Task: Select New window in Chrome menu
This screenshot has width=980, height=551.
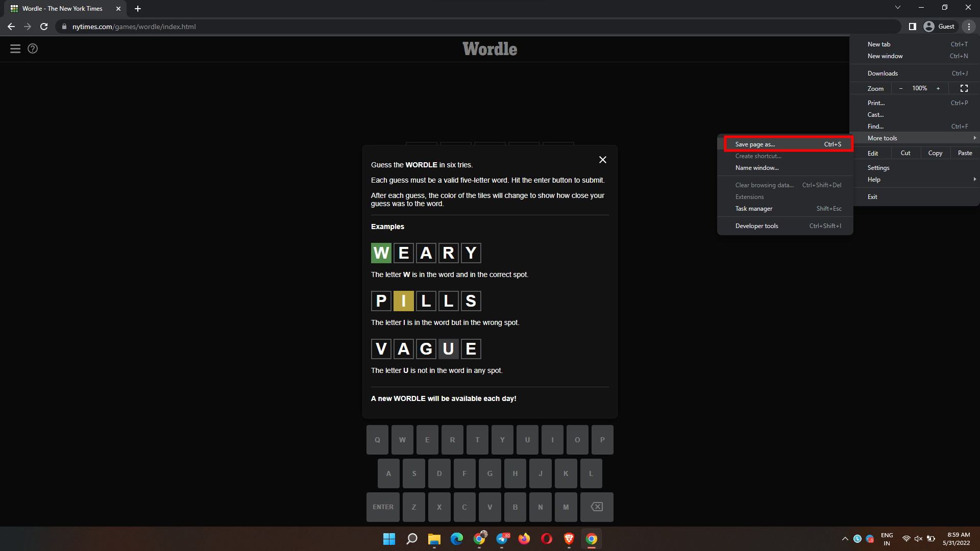Action: coord(915,56)
